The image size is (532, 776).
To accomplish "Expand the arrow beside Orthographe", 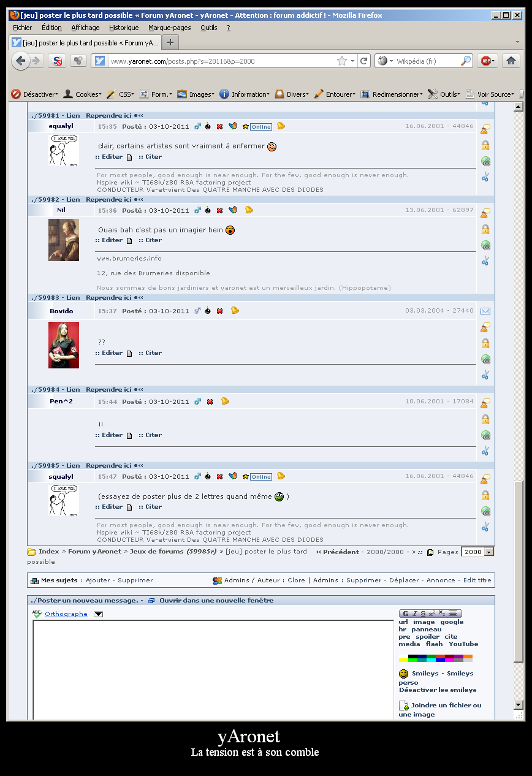I will click(98, 614).
